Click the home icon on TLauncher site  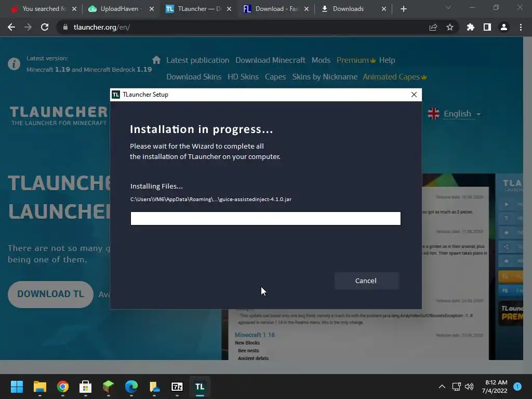pos(156,60)
